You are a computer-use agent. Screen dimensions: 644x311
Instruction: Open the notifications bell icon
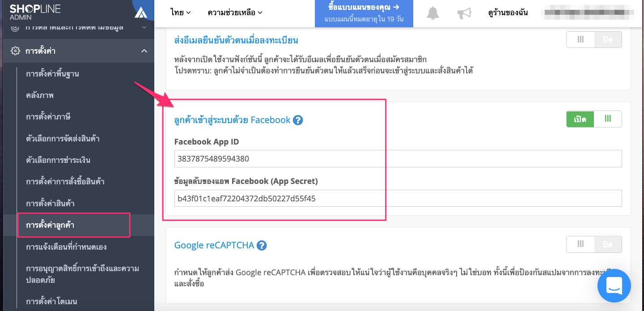pyautogui.click(x=432, y=13)
